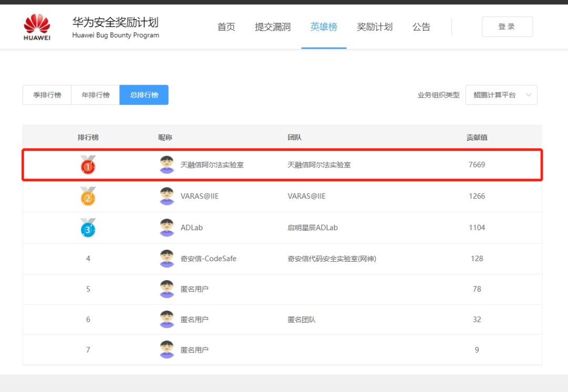Click the avatar beside VARAS@IIE nickname
This screenshot has height=392, width=568.
coord(167,197)
